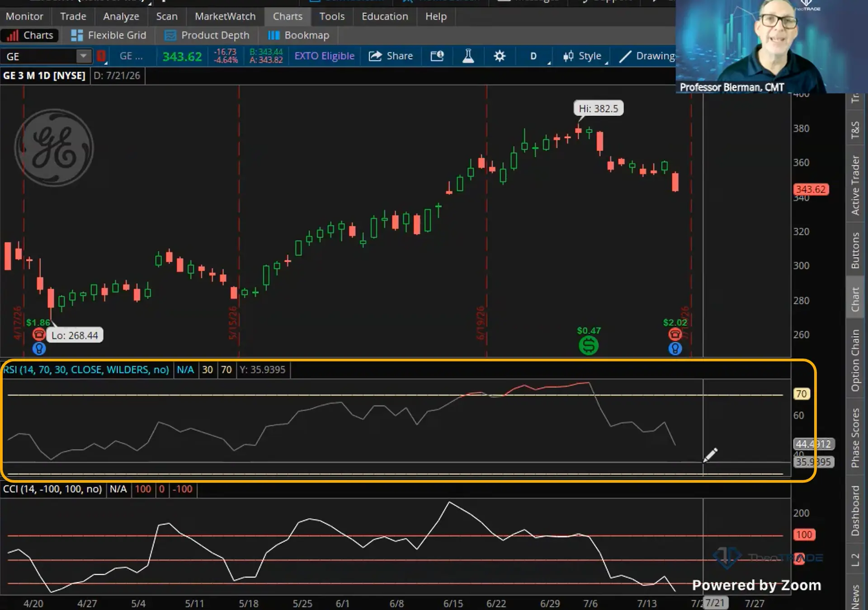Open chart settings gear icon
This screenshot has width=868, height=610.
point(500,56)
